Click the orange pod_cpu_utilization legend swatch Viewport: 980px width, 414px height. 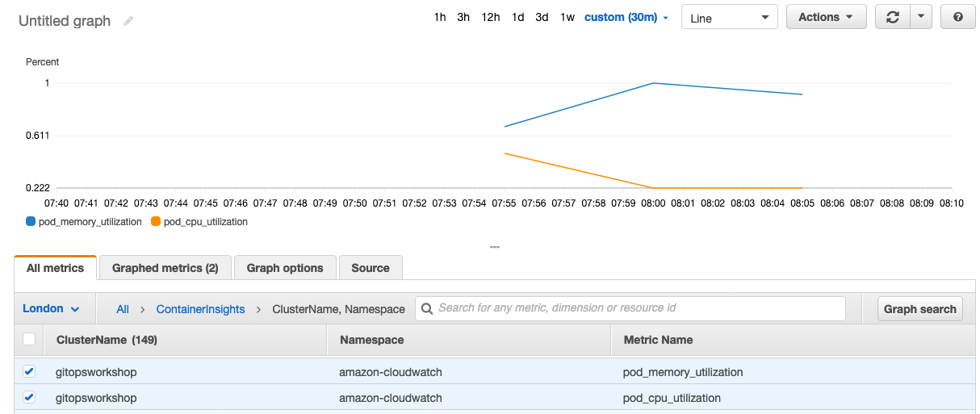(156, 222)
